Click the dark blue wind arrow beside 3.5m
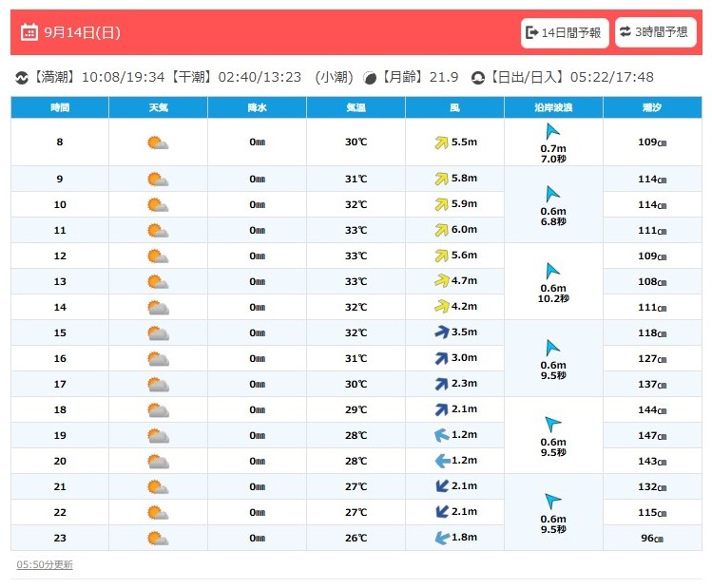 click(442, 332)
